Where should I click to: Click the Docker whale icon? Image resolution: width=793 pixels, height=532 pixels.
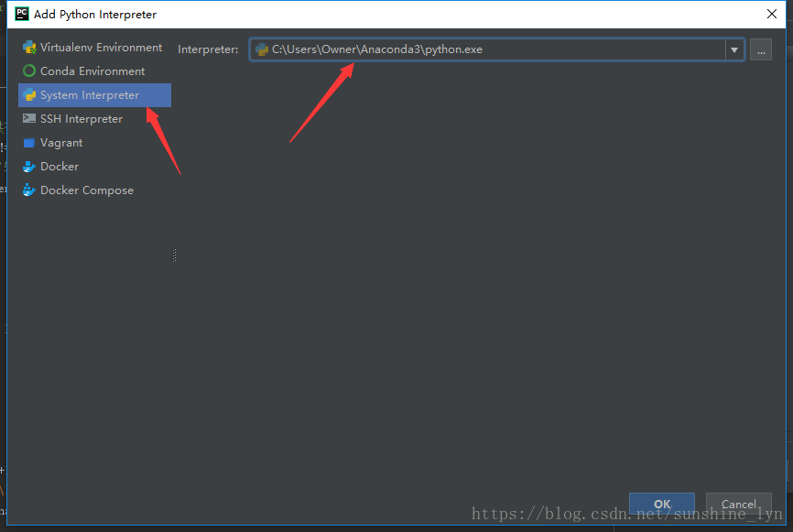[x=29, y=167]
